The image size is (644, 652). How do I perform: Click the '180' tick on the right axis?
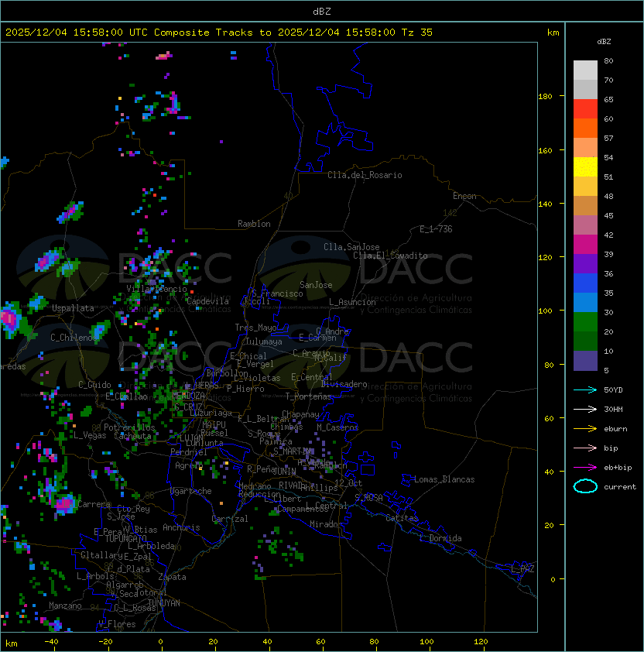[545, 97]
